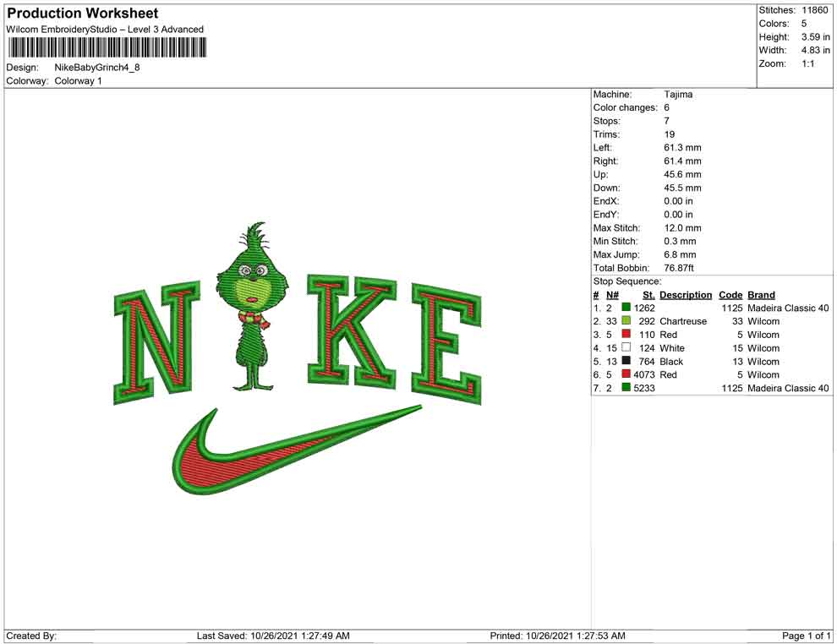This screenshot has width=837, height=644.
Task: Click the 'EndX:' label
Action: tap(606, 201)
